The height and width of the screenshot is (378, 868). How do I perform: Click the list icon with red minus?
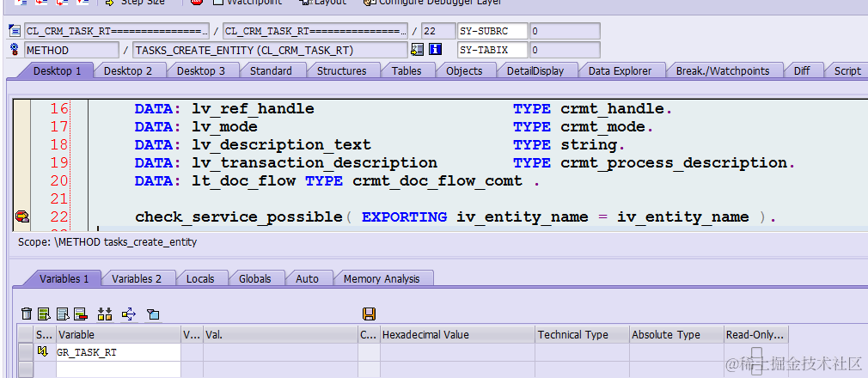(81, 314)
